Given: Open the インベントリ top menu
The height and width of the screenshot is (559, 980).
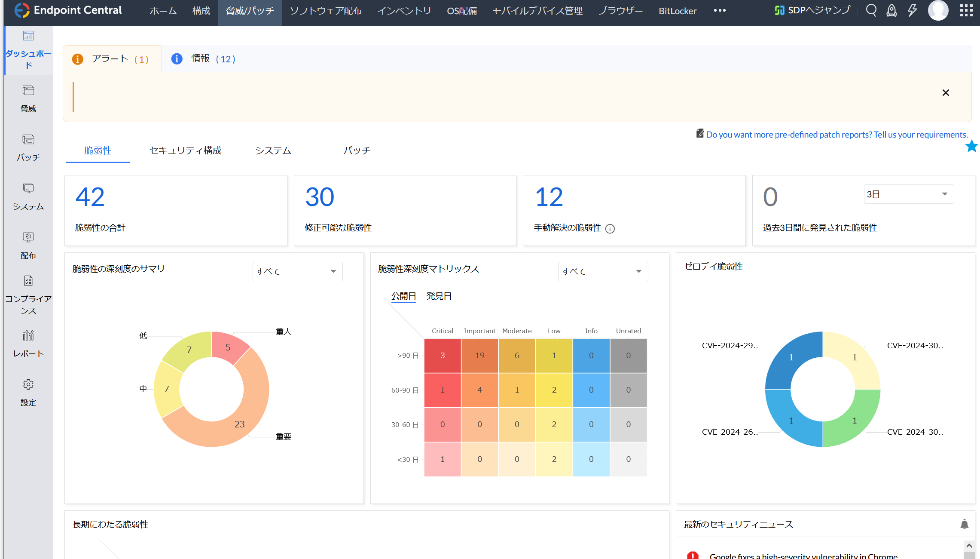Looking at the screenshot, I should pyautogui.click(x=404, y=11).
